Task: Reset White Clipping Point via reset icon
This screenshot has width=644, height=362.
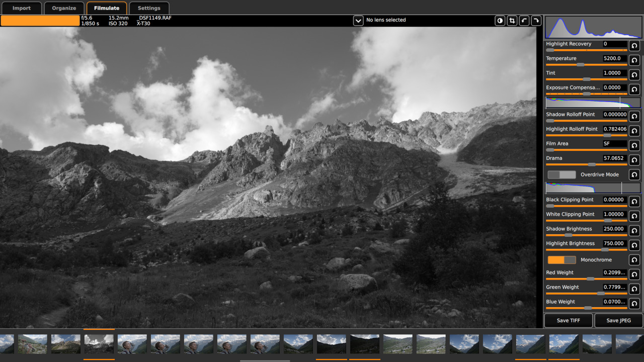Action: tap(634, 216)
